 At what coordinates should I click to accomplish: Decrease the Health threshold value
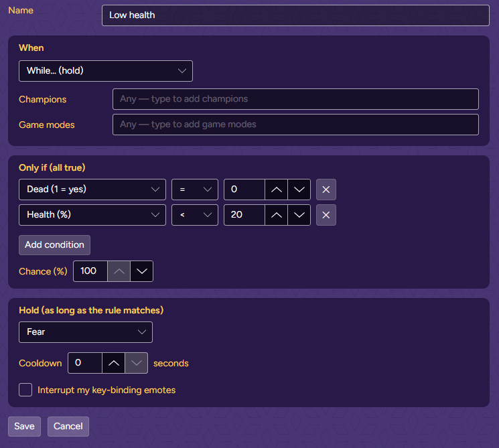pyautogui.click(x=299, y=215)
